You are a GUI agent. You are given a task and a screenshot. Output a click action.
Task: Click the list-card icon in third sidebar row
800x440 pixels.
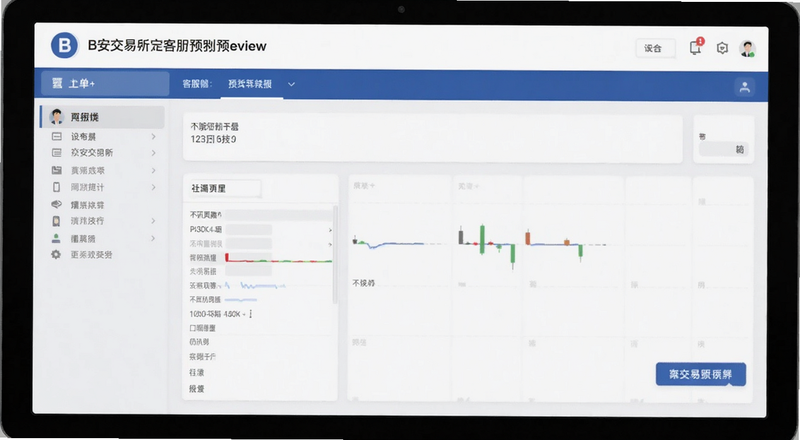pyautogui.click(x=57, y=153)
